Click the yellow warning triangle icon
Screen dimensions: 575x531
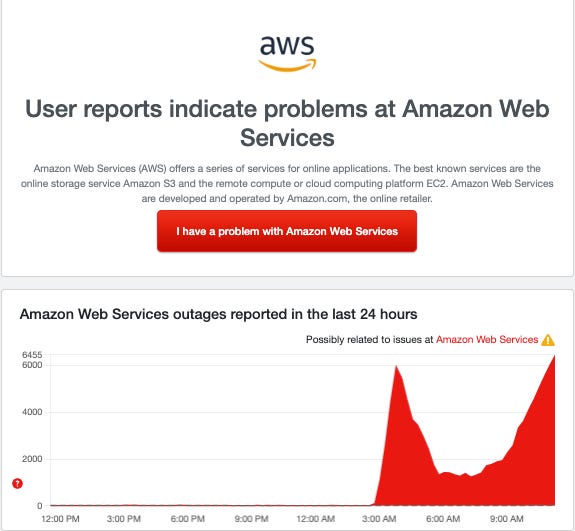548,340
